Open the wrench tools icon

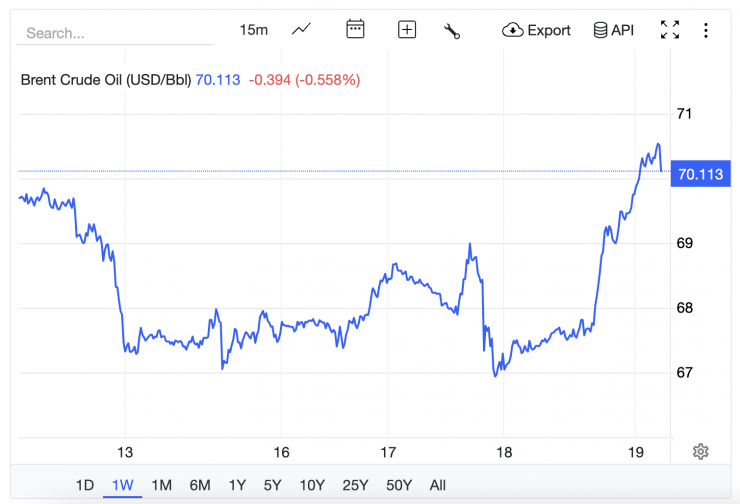452,30
